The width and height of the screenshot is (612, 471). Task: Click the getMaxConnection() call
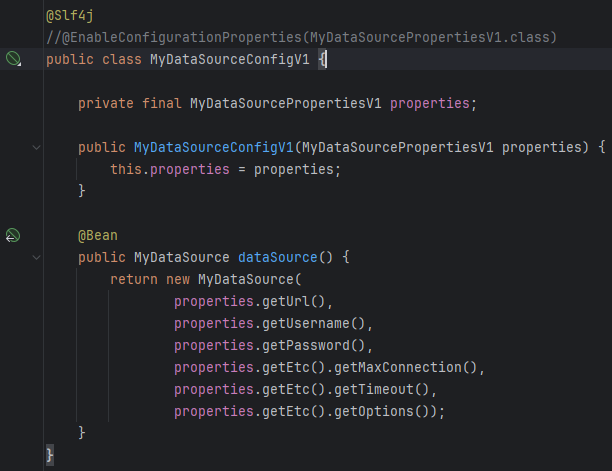pyautogui.click(x=406, y=368)
